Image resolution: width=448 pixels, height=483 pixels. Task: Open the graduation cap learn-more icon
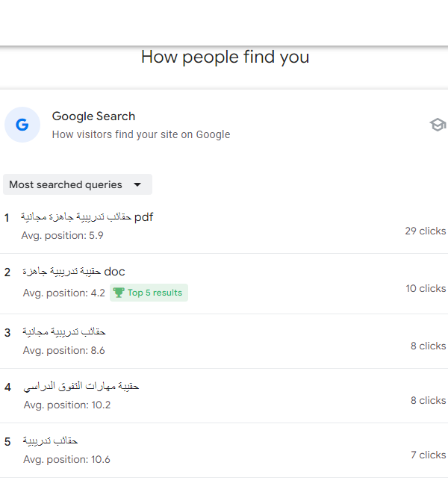[438, 125]
